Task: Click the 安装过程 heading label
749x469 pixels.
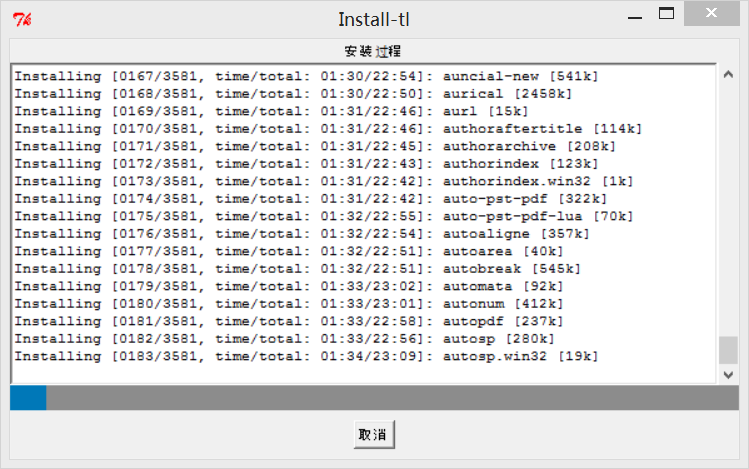Action: pyautogui.click(x=373, y=51)
